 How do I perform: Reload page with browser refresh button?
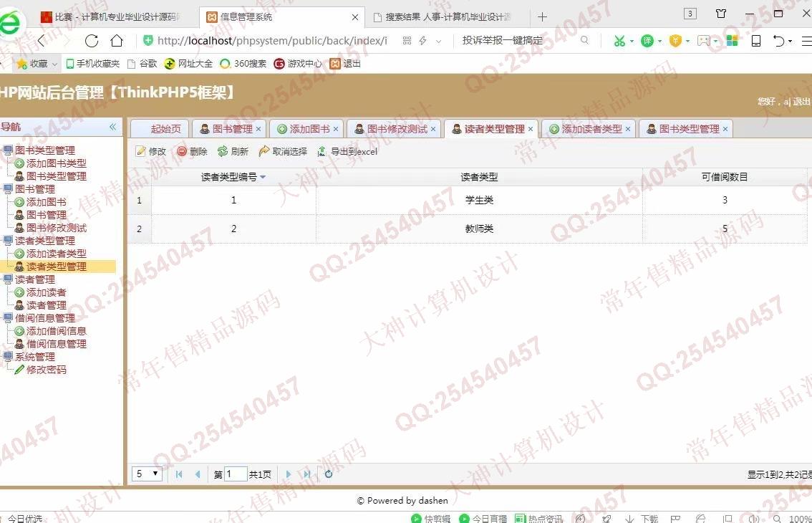(x=92, y=40)
